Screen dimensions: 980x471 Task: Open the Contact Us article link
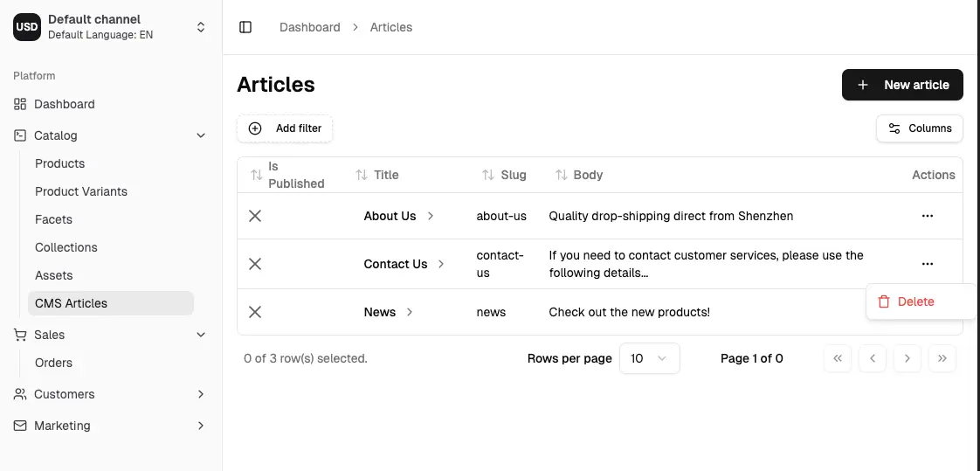(x=396, y=264)
